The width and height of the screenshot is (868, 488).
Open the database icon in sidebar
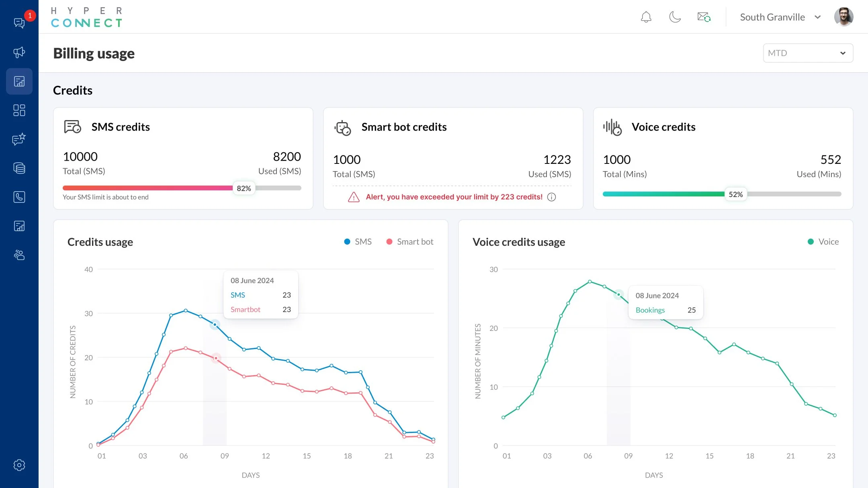point(19,168)
